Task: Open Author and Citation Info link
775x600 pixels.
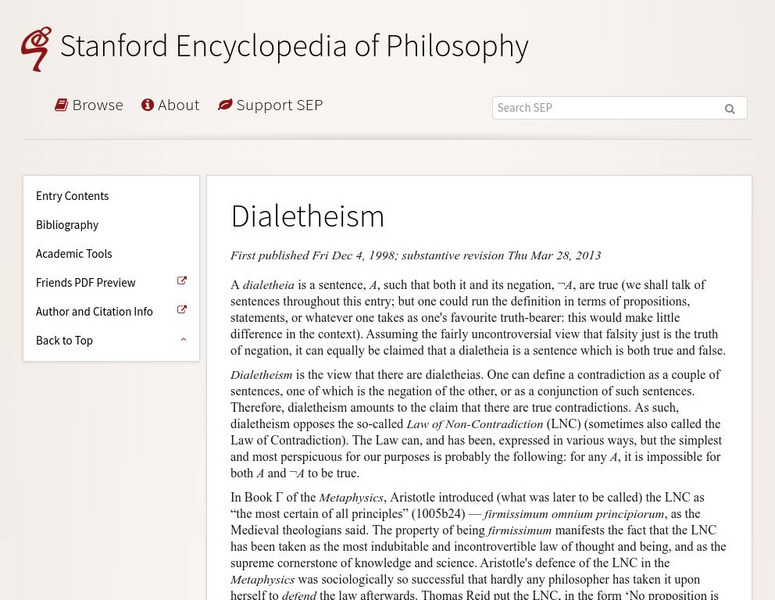Action: 94,311
